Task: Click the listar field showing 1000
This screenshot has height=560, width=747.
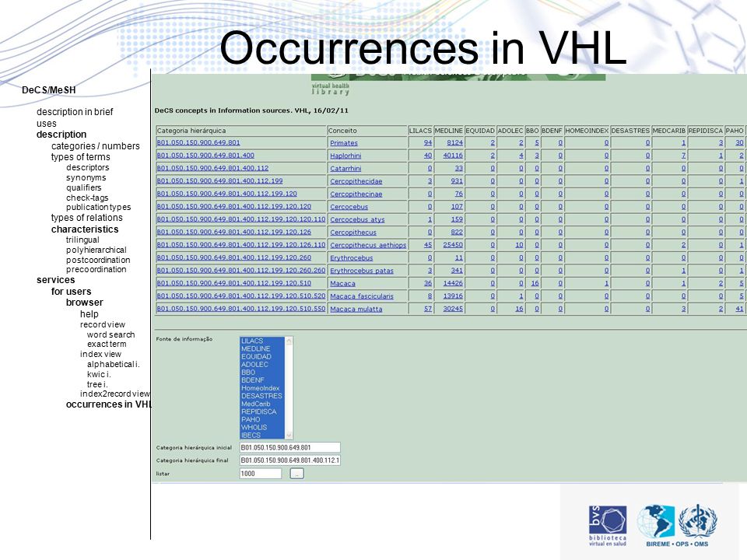Action: point(260,474)
